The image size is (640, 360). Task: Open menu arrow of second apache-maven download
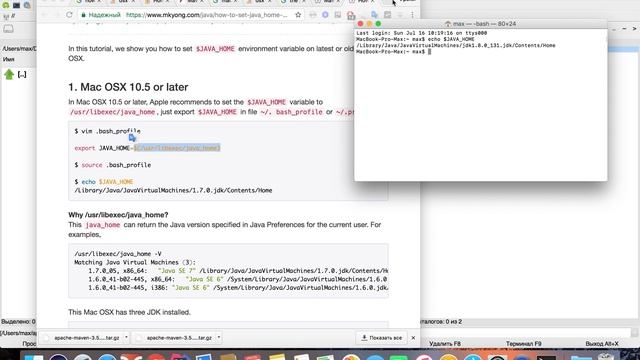(219, 338)
